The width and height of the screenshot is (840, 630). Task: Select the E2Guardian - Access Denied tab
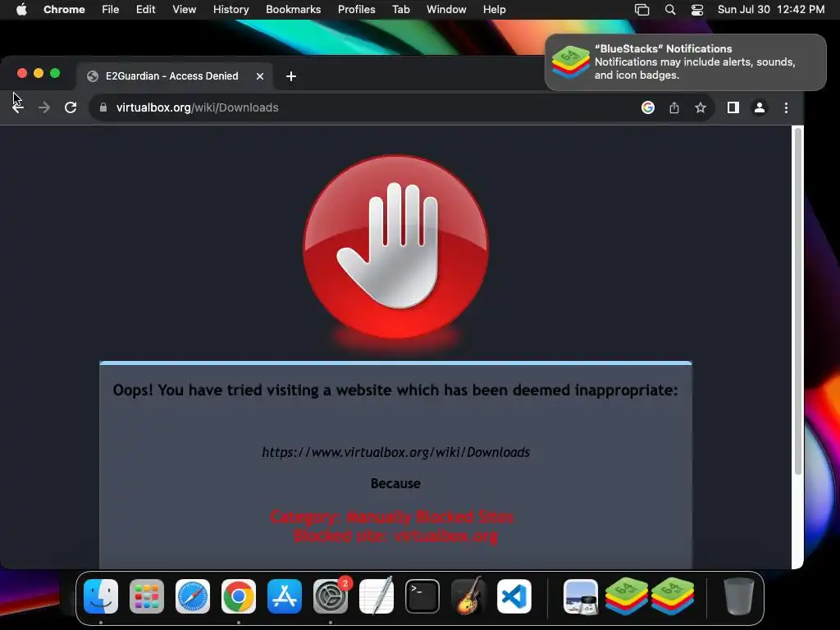(x=171, y=76)
